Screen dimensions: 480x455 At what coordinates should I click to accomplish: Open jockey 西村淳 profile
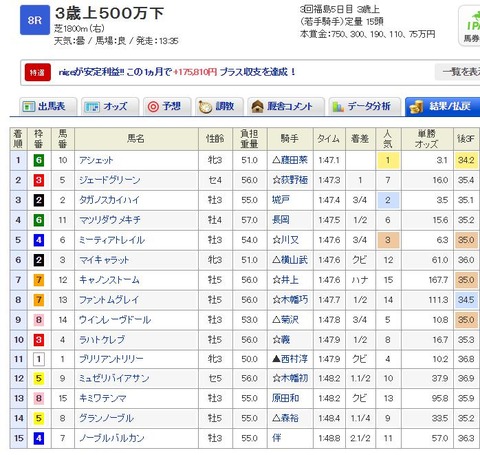coord(294,359)
